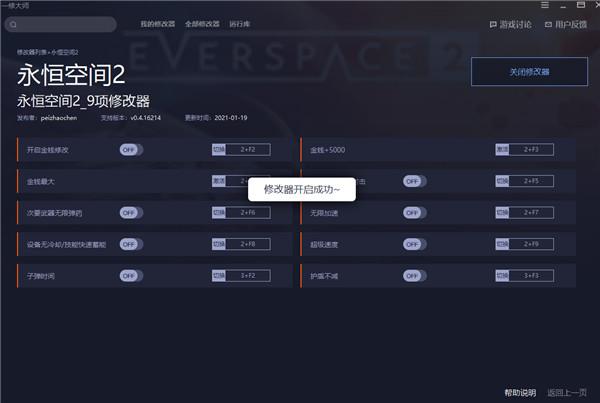Toggle 设备无冷却/技能快速蓄能 switch
Viewport: 600px width, 403px height.
(131, 244)
